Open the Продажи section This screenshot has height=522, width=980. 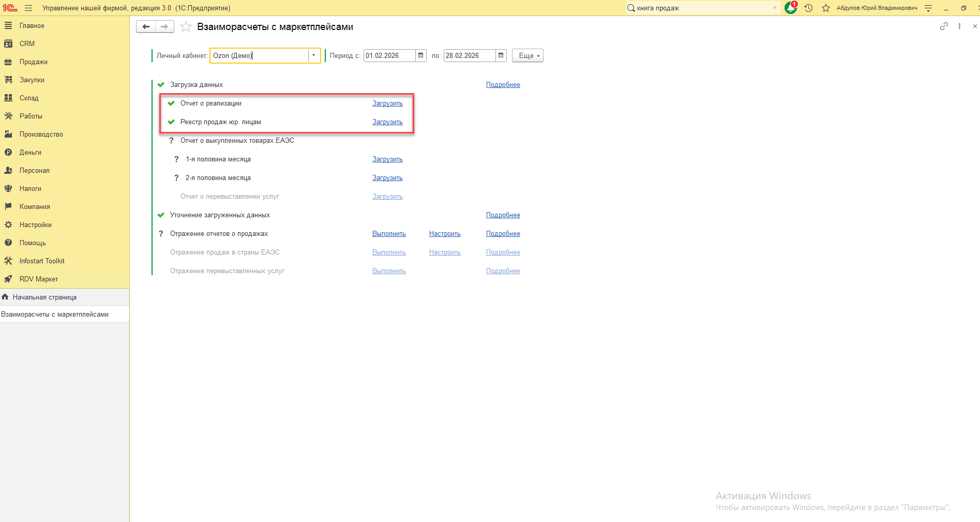[34, 62]
